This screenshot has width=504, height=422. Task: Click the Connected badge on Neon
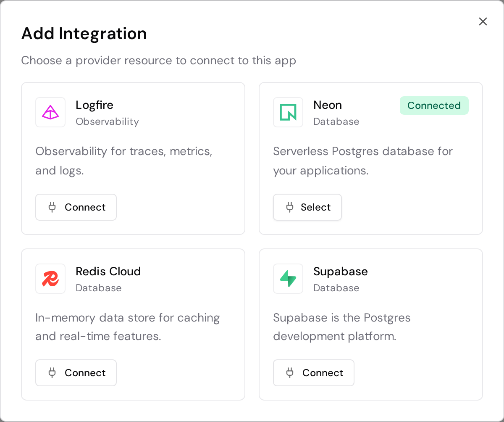[434, 105]
